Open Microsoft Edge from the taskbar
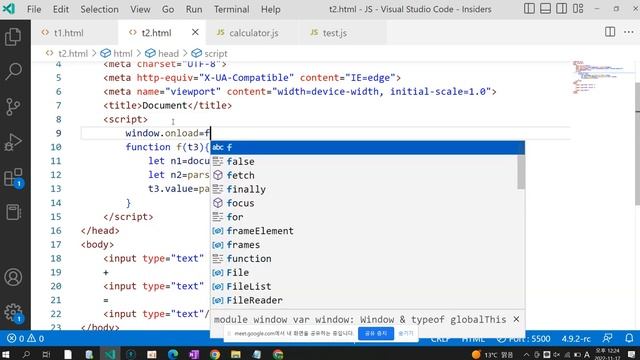Viewport: 640px width, 360px height. click(x=173, y=354)
